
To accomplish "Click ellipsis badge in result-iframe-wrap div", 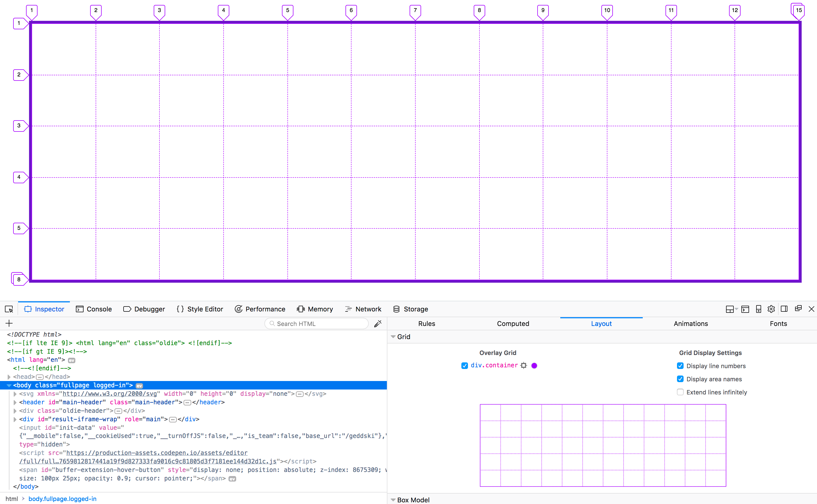I will pyautogui.click(x=173, y=419).
